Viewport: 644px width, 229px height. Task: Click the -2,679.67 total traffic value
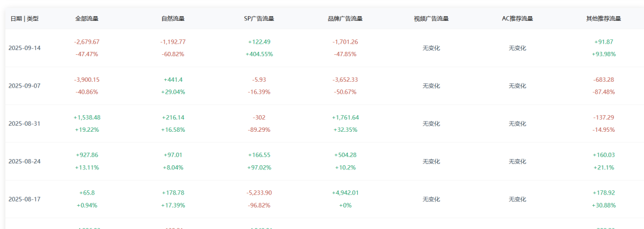[86, 42]
